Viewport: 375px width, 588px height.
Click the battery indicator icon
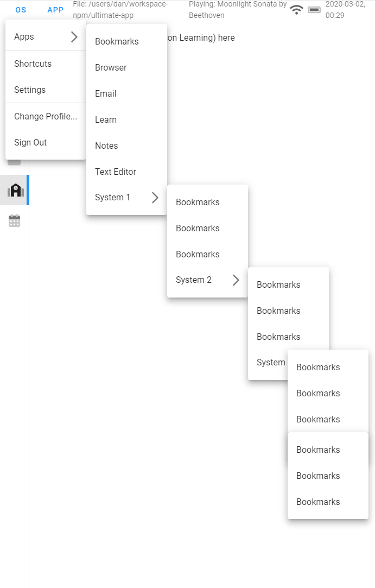tap(314, 9)
